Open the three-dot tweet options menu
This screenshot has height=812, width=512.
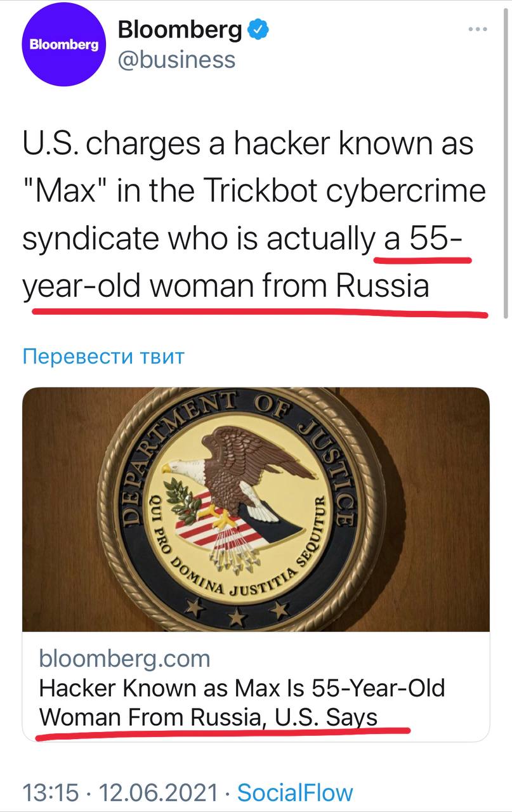[478, 29]
